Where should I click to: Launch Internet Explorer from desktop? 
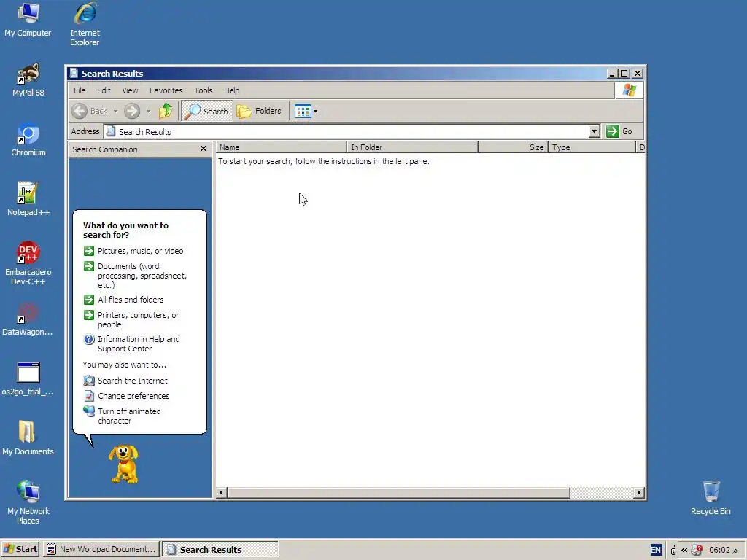click(85, 24)
